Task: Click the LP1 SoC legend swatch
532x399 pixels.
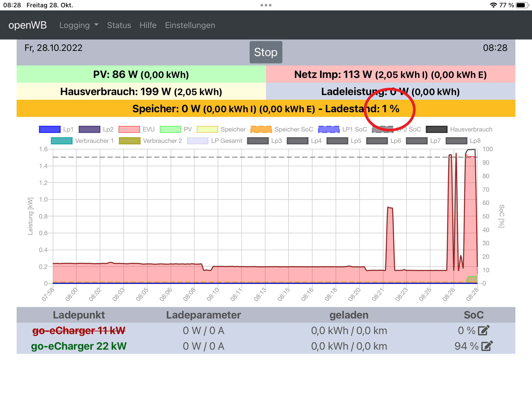Action: click(x=329, y=129)
